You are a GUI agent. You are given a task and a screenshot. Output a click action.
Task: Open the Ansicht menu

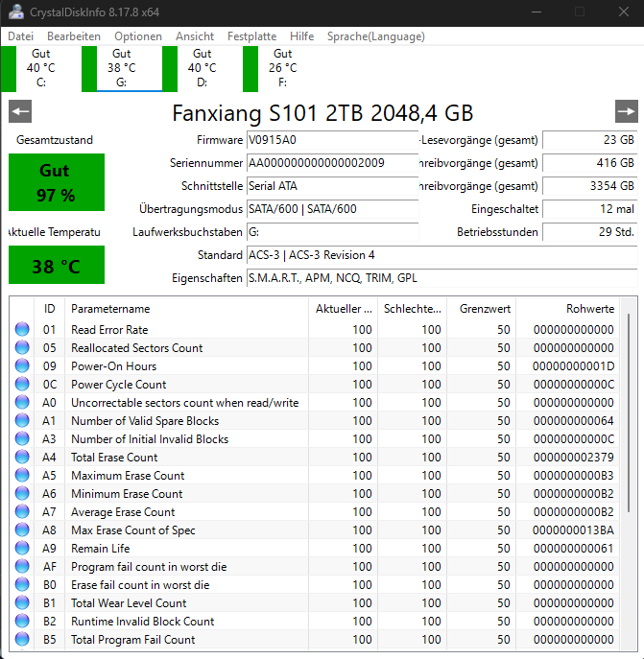pos(195,36)
